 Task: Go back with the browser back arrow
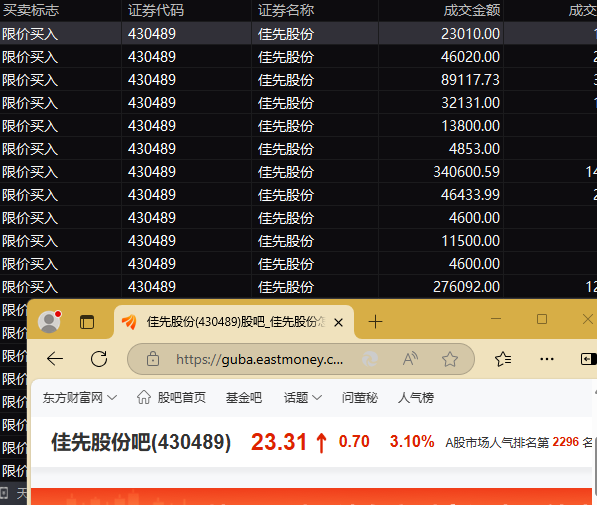pos(55,359)
